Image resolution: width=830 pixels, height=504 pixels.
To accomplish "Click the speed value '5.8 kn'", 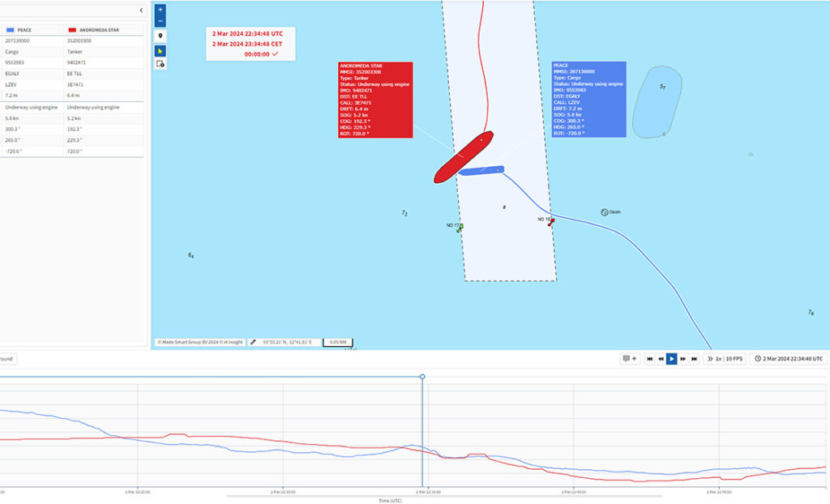I will click(x=13, y=118).
